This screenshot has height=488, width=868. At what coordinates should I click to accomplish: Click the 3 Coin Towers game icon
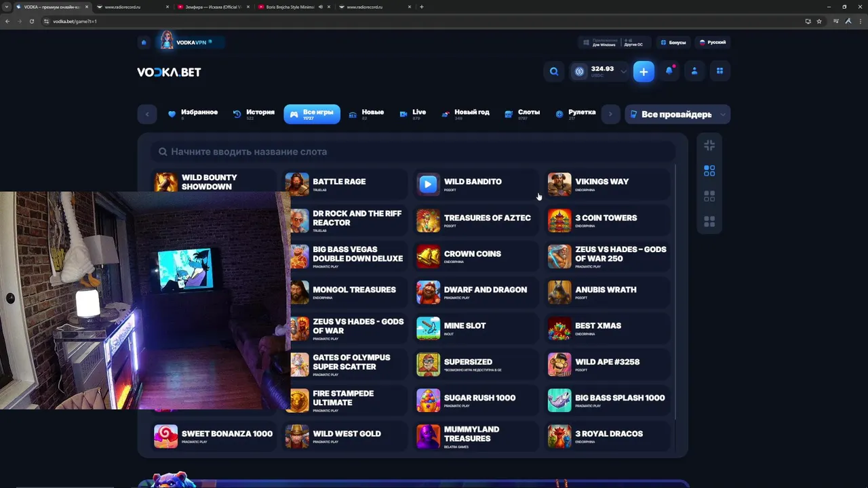pos(559,220)
